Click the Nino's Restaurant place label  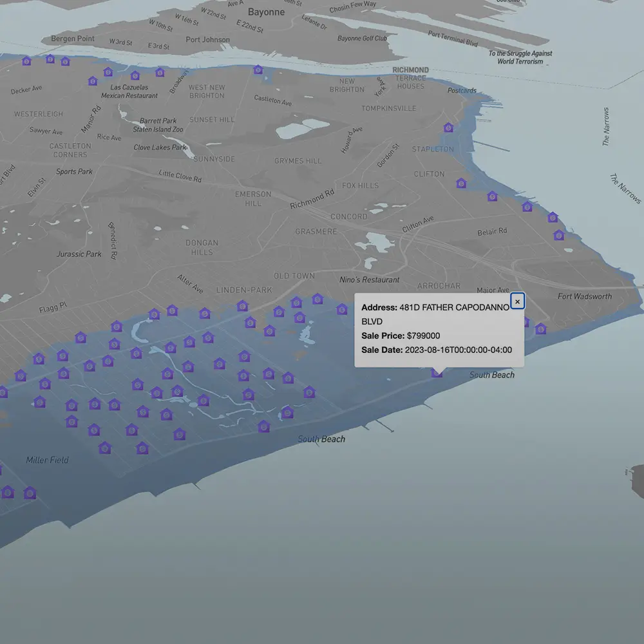pos(370,279)
